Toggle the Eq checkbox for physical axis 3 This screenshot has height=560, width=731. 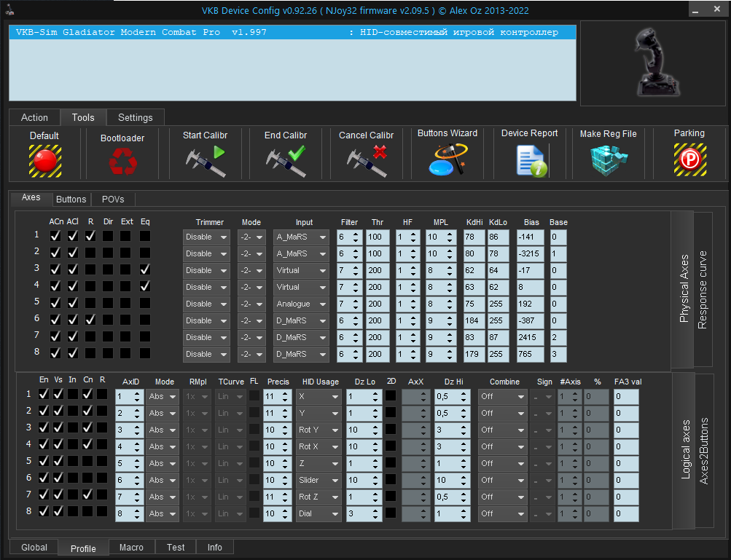145,269
